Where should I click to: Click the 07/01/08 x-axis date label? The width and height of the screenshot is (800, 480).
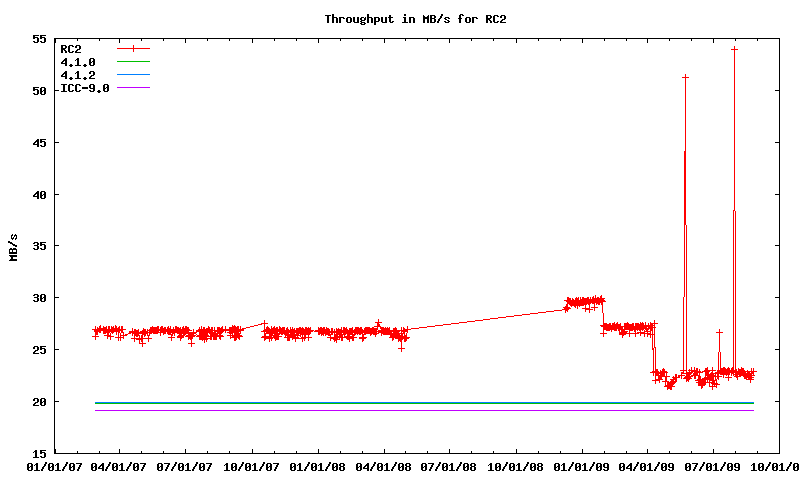450,466
